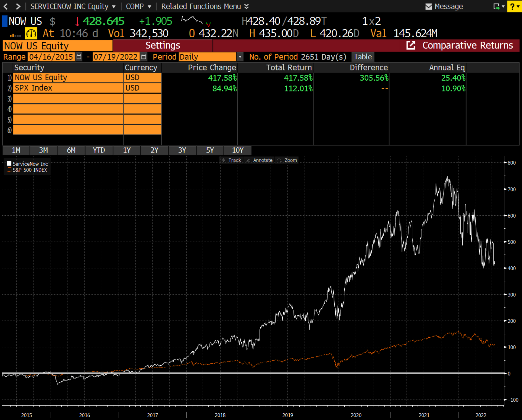Select the 10Y range tab
The height and width of the screenshot is (420, 522).
pyautogui.click(x=238, y=150)
